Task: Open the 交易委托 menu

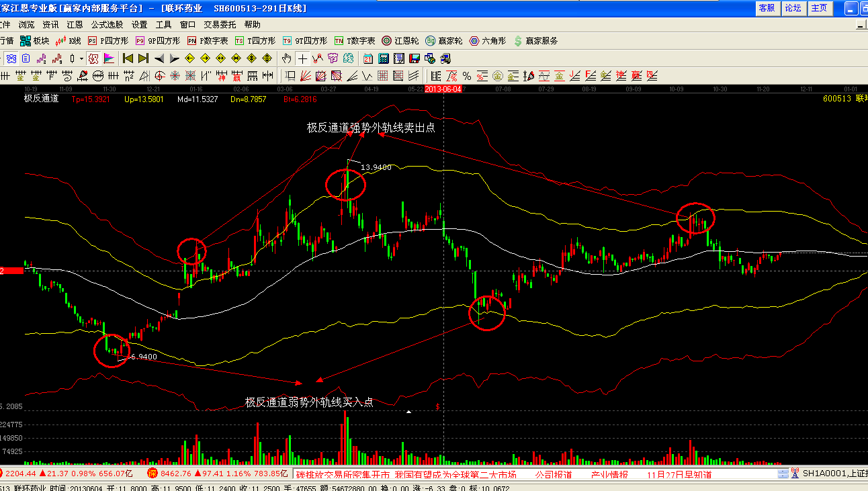Action: coord(220,25)
